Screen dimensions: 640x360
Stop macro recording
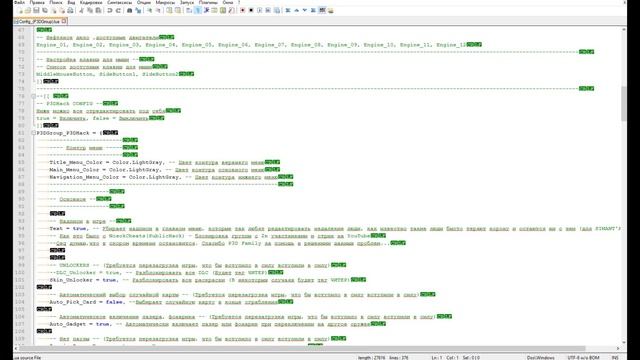coord(251,10)
